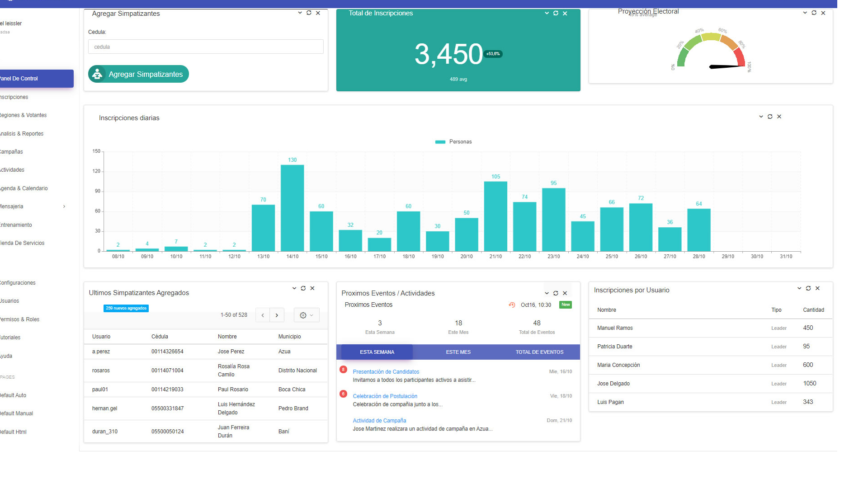
Task: Refresh the Total de Inscripciones card
Action: (x=556, y=14)
